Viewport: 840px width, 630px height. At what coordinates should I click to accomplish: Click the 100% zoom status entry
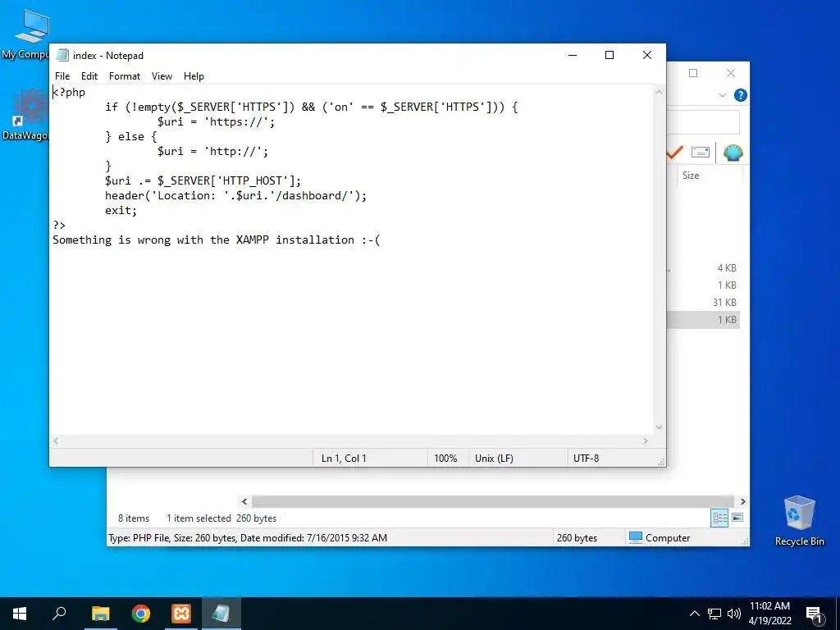[445, 458]
